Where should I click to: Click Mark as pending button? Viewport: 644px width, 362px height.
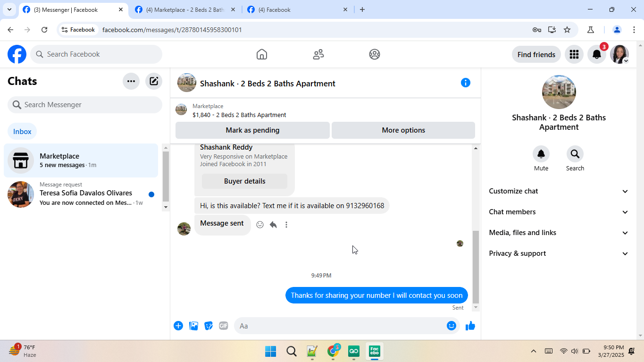[x=252, y=130]
